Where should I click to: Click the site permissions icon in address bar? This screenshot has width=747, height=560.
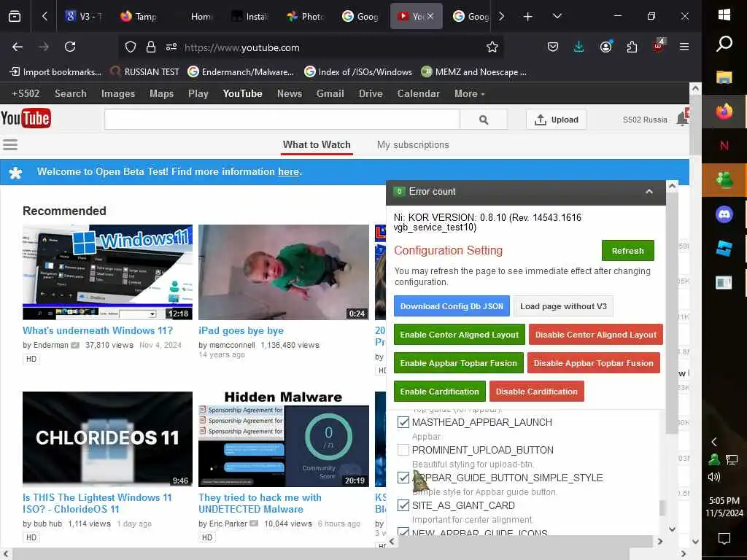click(x=171, y=47)
